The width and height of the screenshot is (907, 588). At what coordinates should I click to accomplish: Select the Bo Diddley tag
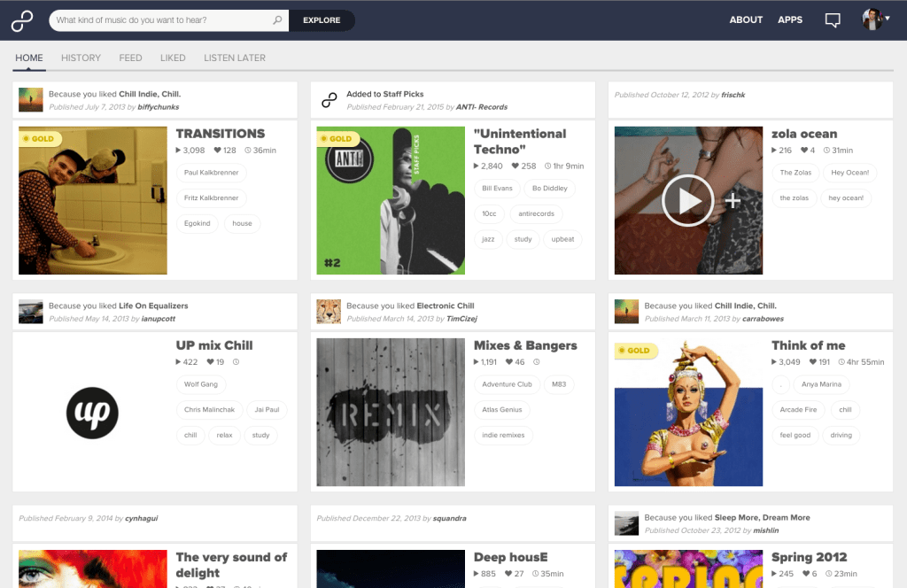(x=549, y=188)
